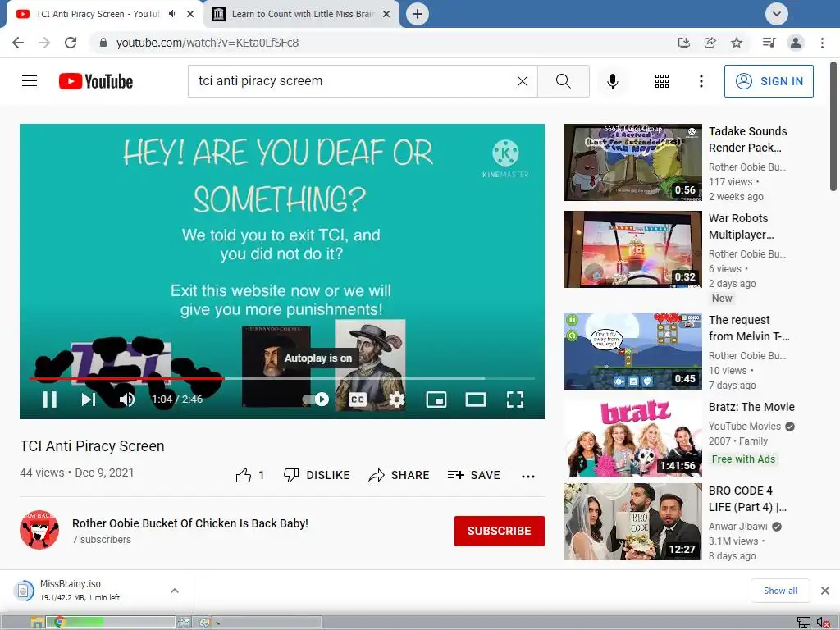
Task: Search with voice microphone
Action: pos(612,81)
